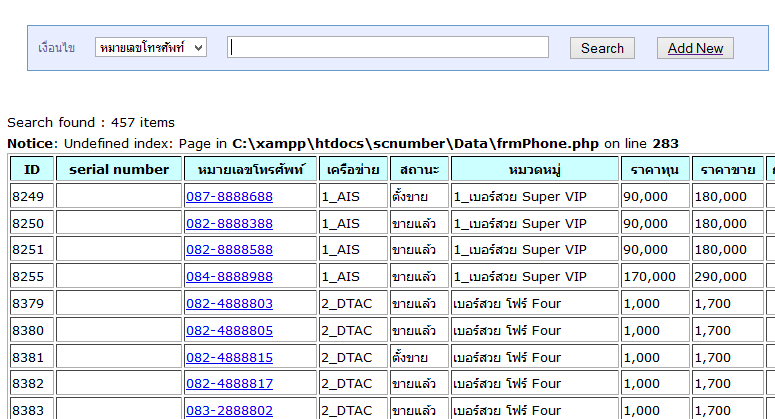
Task: Click the 1_AIS network cell in row 8255
Action: [353, 276]
